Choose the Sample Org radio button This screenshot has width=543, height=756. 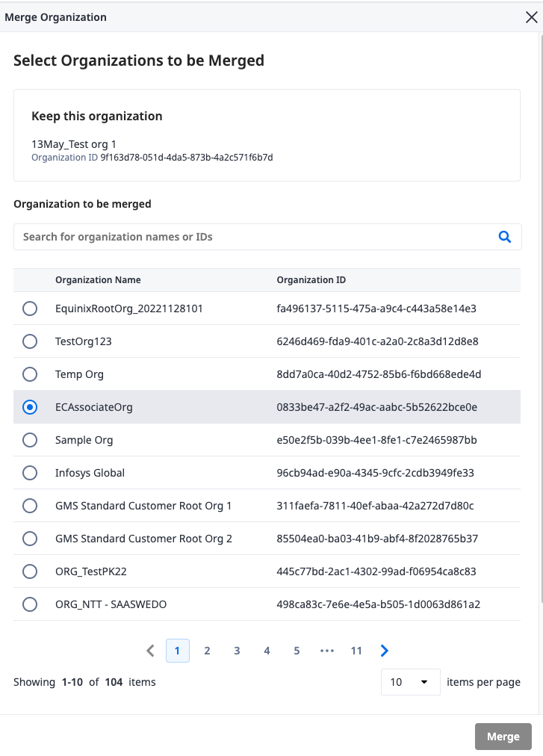pyautogui.click(x=30, y=440)
